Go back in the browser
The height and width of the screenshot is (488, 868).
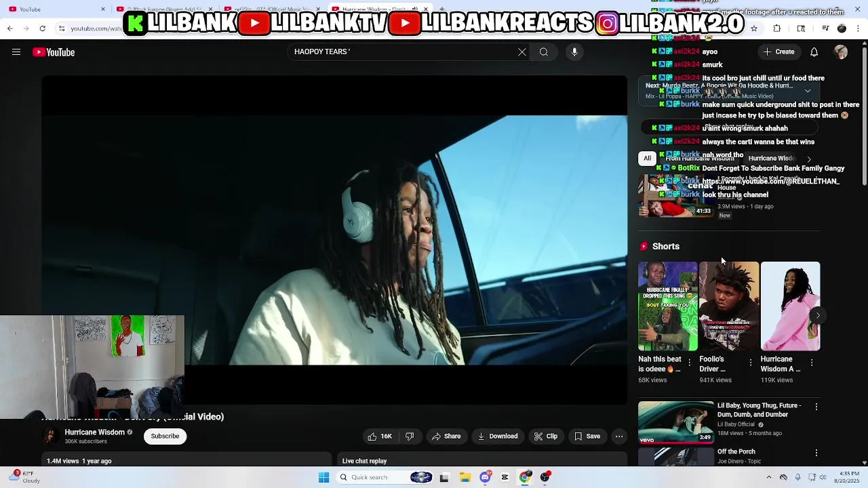[9, 28]
